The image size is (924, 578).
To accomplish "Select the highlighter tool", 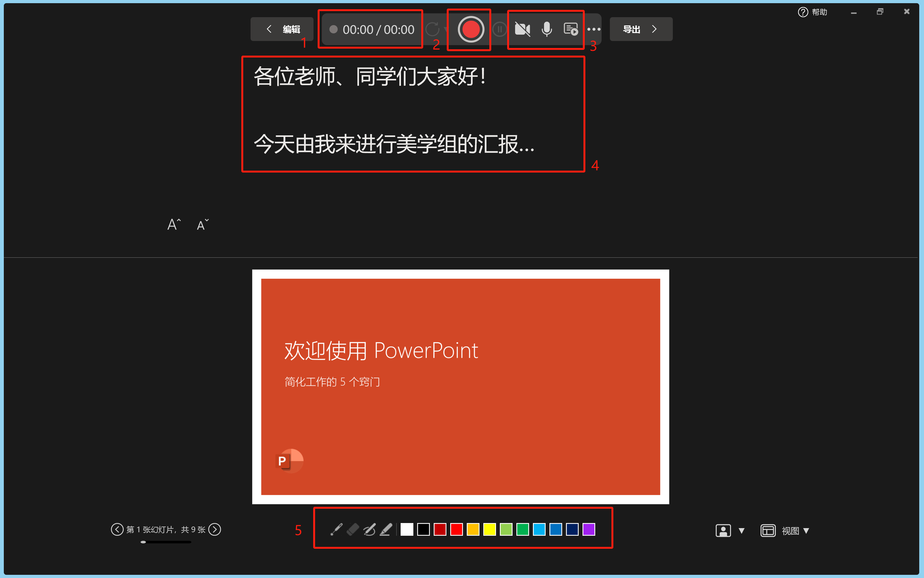I will (x=386, y=529).
